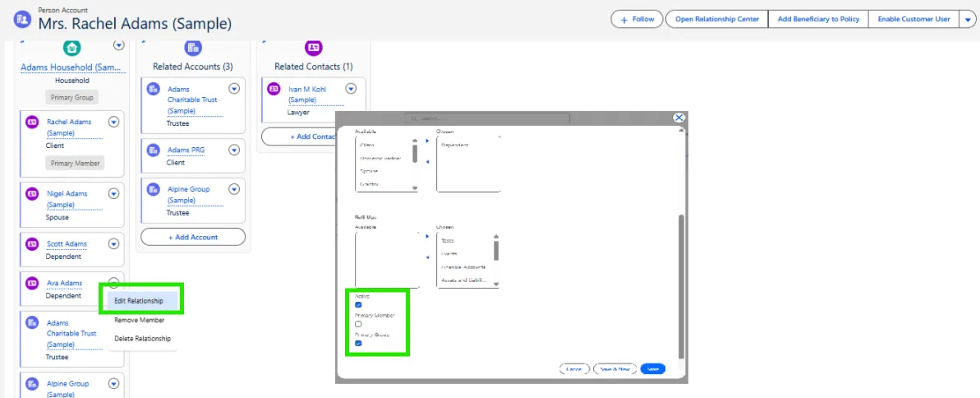The image size is (980, 398).
Task: Click the Adams Household green home icon
Action: point(72,48)
